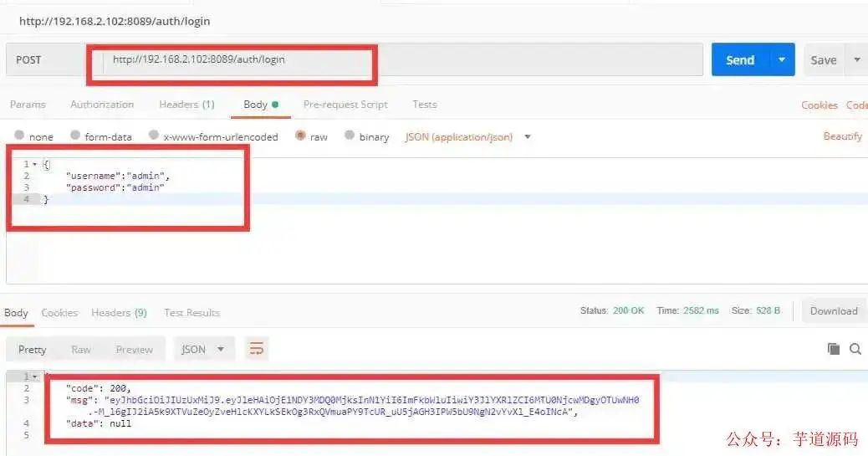Screen dimensions: 868x456
Task: Switch response view to Raw
Action: click(x=81, y=350)
